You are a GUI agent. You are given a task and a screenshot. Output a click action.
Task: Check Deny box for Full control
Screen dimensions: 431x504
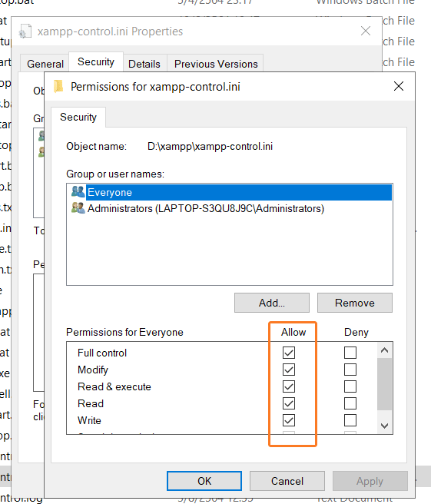[x=350, y=353]
